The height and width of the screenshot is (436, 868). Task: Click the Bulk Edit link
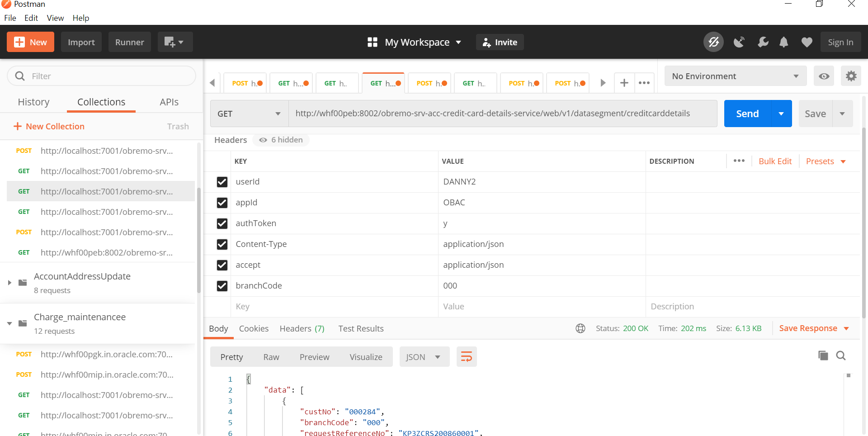[x=775, y=161]
